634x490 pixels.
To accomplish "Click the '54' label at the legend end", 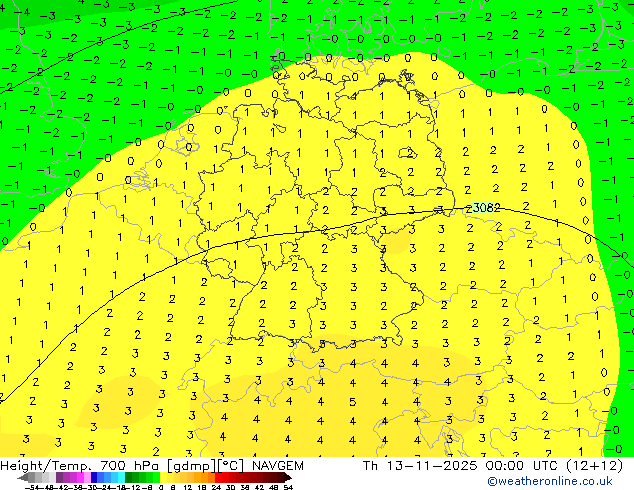I will [288, 487].
